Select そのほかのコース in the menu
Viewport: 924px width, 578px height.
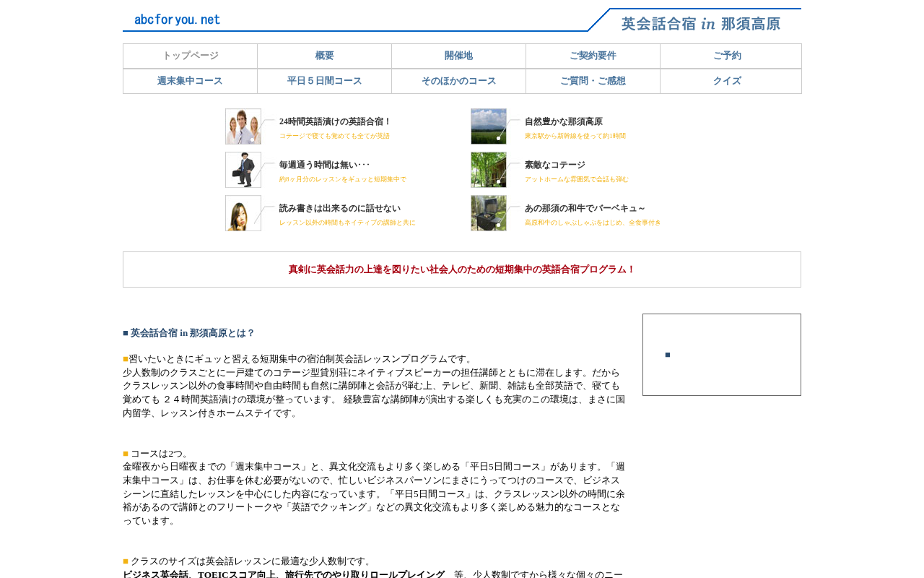click(459, 81)
